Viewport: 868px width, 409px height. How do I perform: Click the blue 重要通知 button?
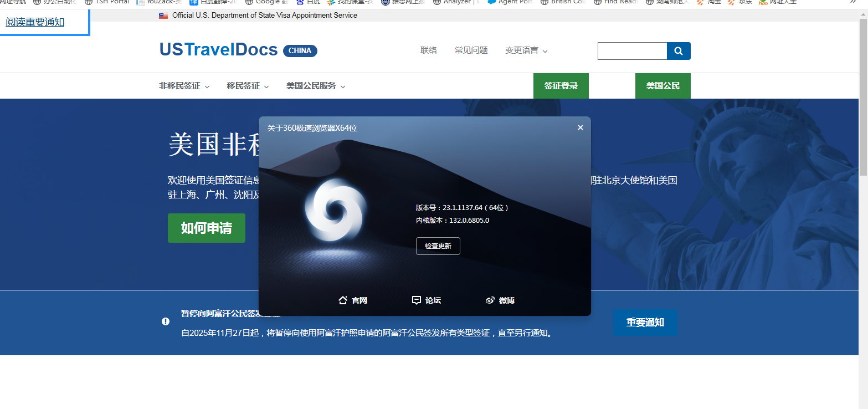[645, 322]
